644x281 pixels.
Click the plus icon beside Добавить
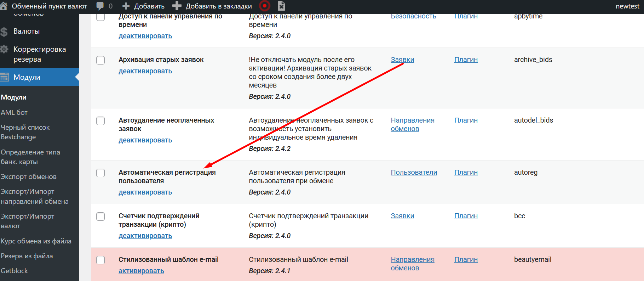click(x=126, y=6)
